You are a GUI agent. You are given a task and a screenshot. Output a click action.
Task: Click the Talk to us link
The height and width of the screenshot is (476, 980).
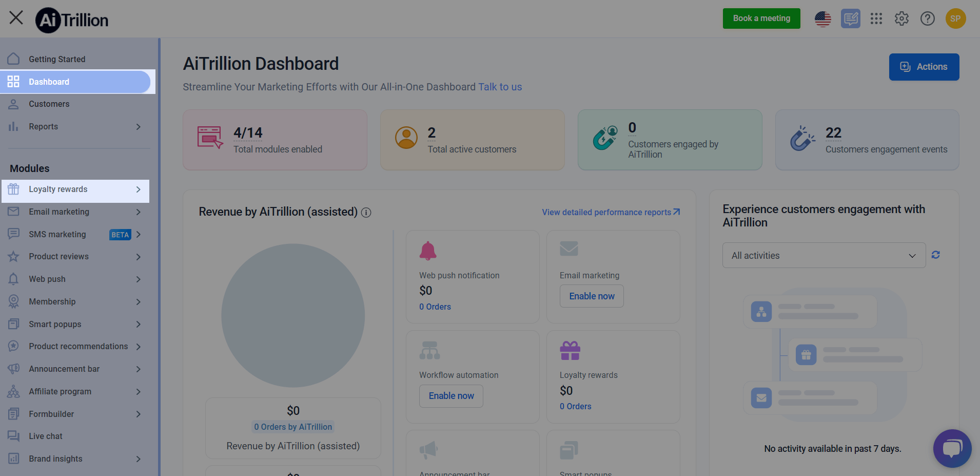click(x=500, y=87)
